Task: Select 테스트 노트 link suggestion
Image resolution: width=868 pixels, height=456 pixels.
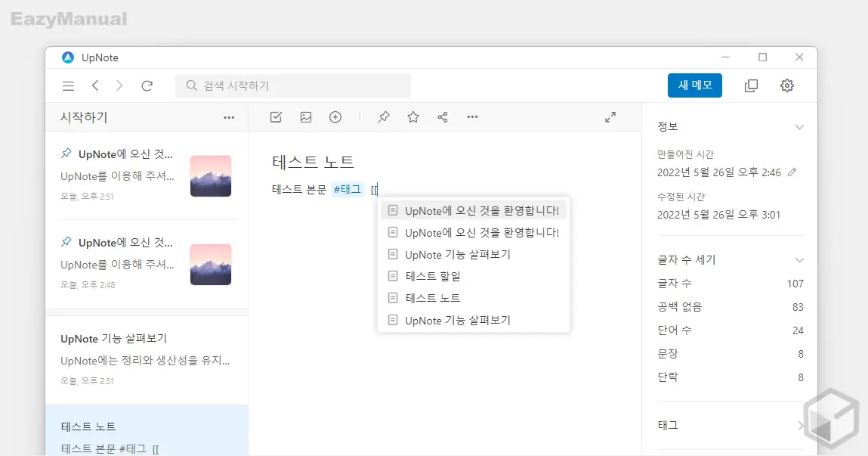Action: pos(474,298)
